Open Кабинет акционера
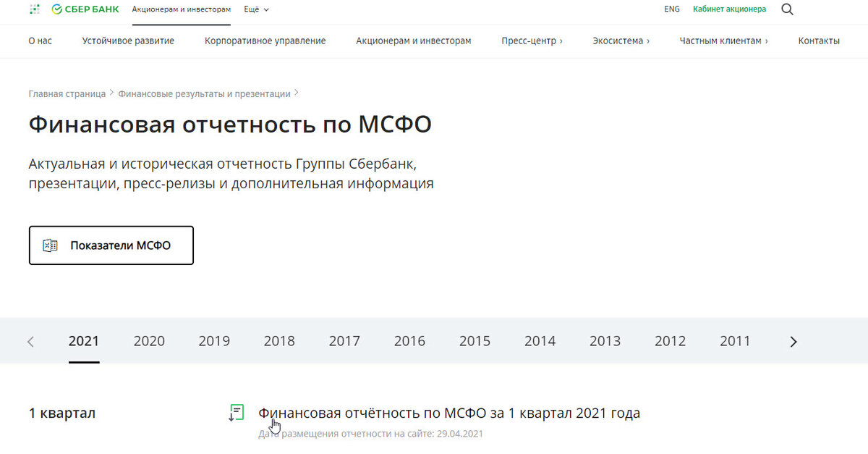Screen dimensions: 868x454 (x=729, y=9)
